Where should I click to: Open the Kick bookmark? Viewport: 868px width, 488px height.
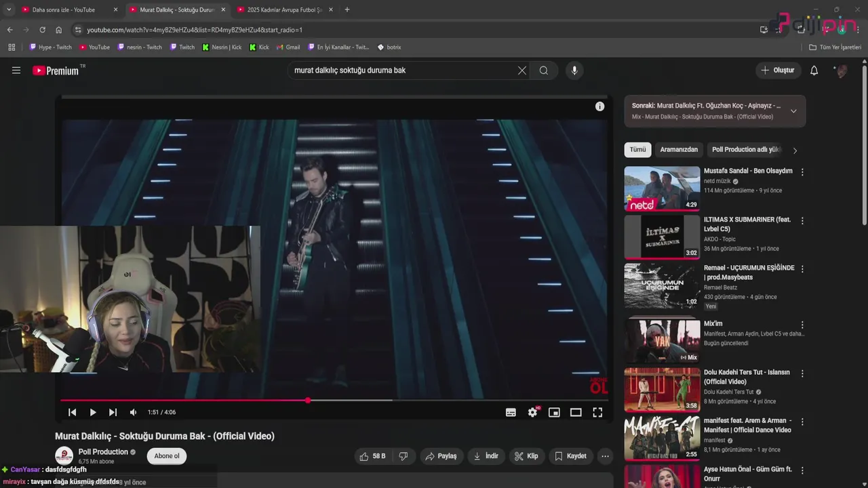point(259,47)
